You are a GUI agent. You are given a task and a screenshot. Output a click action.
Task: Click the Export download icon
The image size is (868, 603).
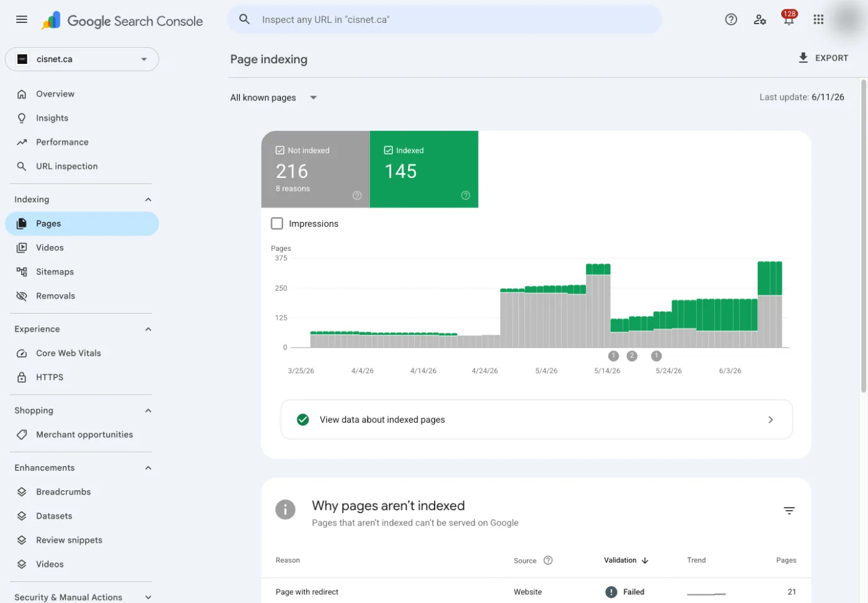pos(803,58)
